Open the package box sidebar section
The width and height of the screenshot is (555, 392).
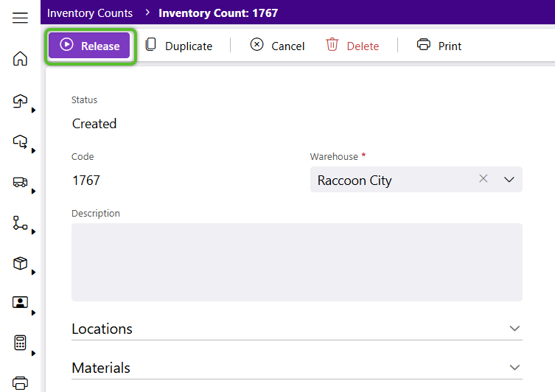20,264
